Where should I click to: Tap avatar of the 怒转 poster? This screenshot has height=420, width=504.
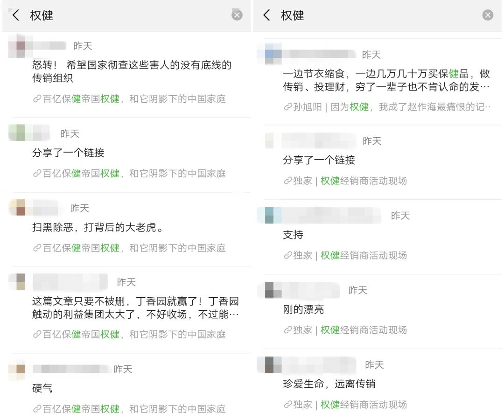[17, 45]
